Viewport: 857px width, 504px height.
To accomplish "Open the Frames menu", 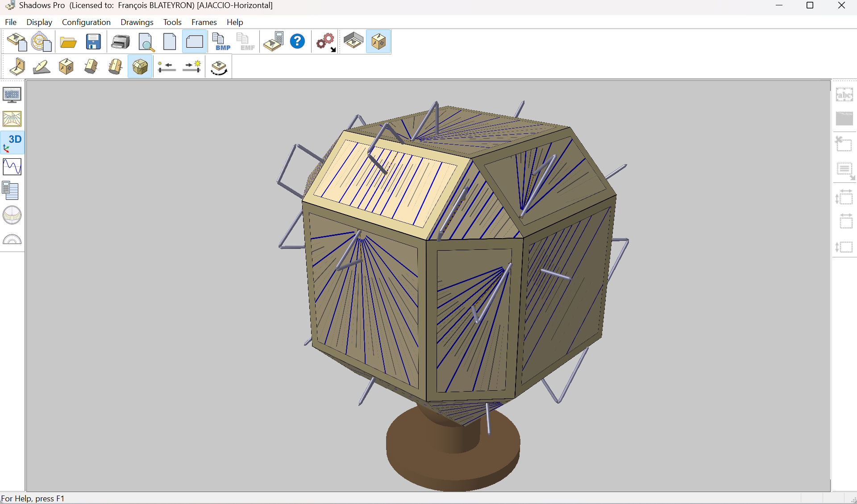I will coord(204,22).
